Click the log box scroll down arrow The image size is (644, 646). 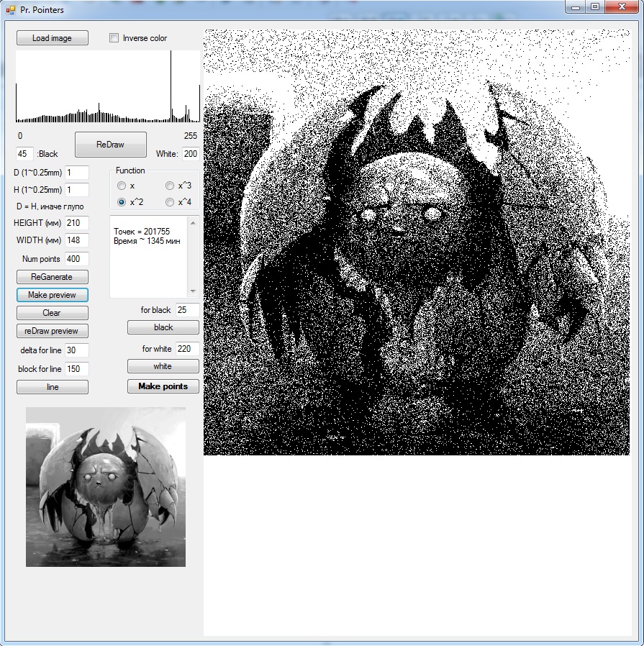[x=193, y=291]
